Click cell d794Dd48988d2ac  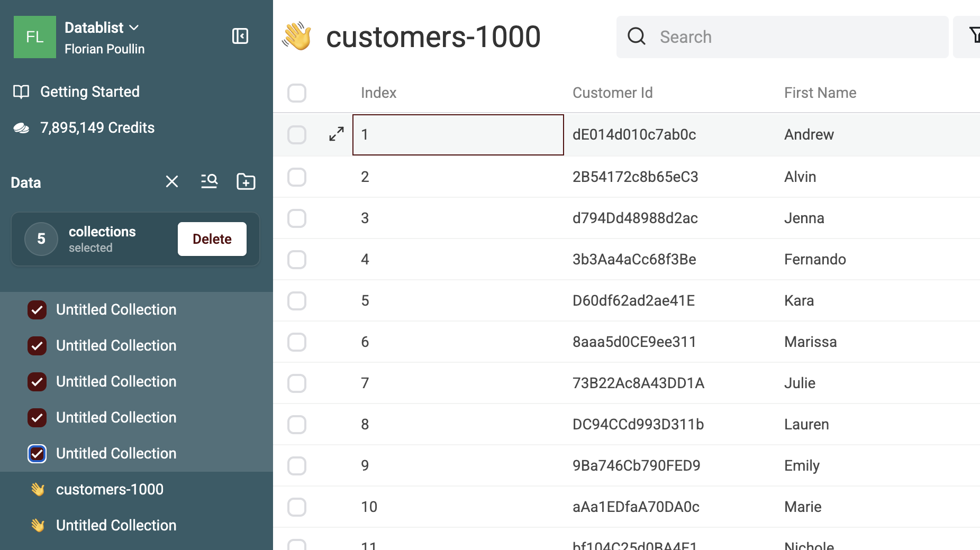(x=635, y=218)
